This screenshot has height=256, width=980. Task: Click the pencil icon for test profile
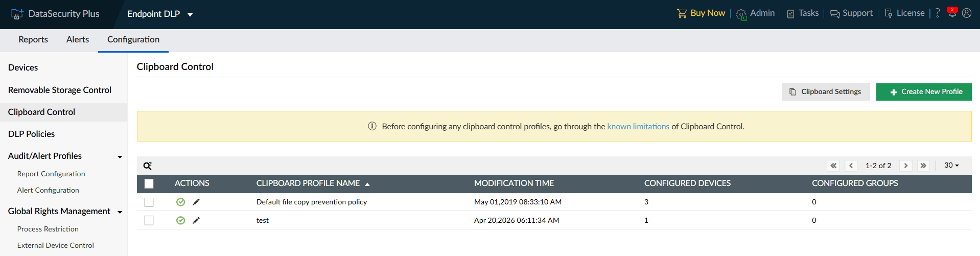coord(196,220)
